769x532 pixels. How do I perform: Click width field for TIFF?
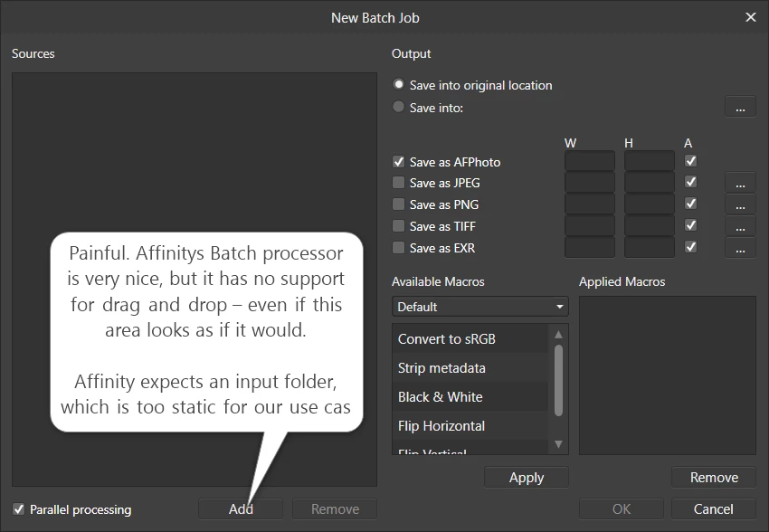click(590, 225)
